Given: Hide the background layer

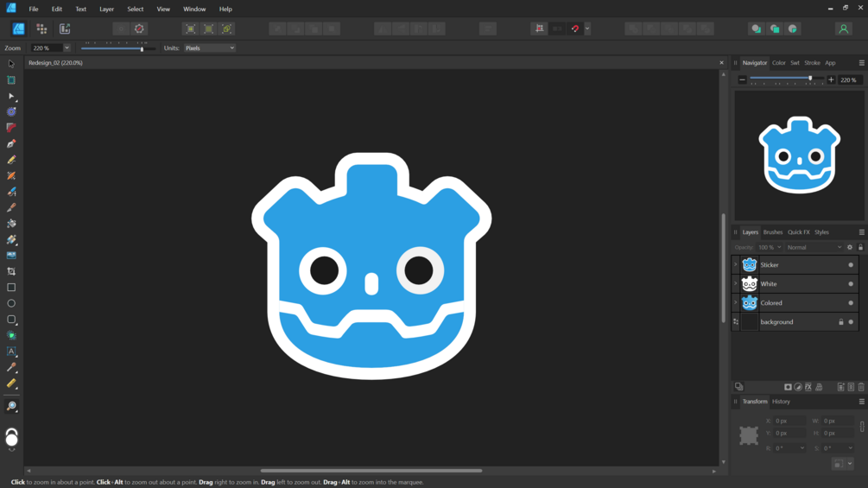Looking at the screenshot, I should [851, 322].
